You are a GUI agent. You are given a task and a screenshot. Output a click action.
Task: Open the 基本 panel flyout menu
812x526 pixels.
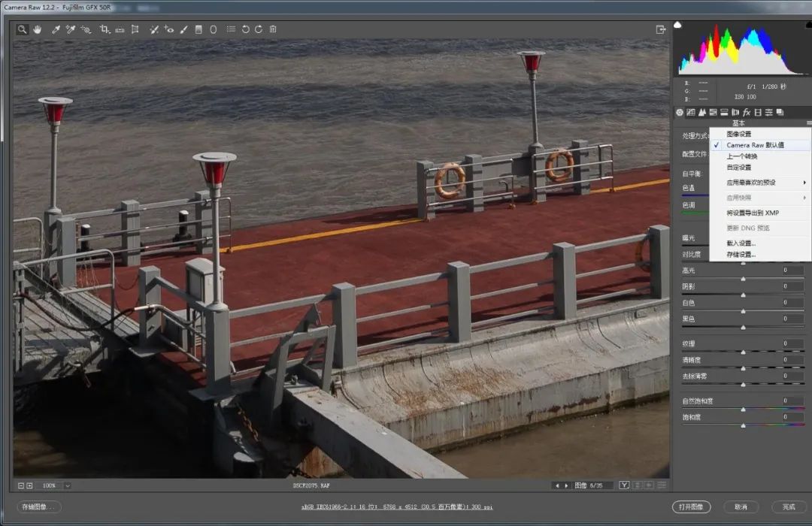pos(809,122)
